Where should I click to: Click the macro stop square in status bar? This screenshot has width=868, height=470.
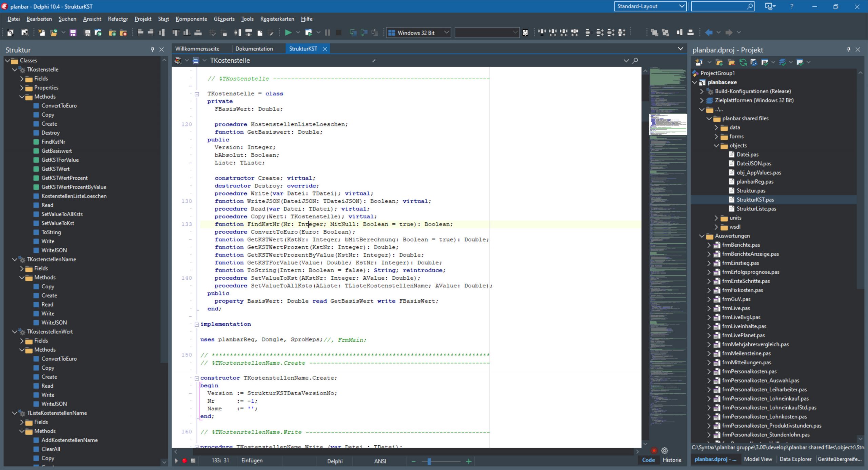tap(193, 461)
